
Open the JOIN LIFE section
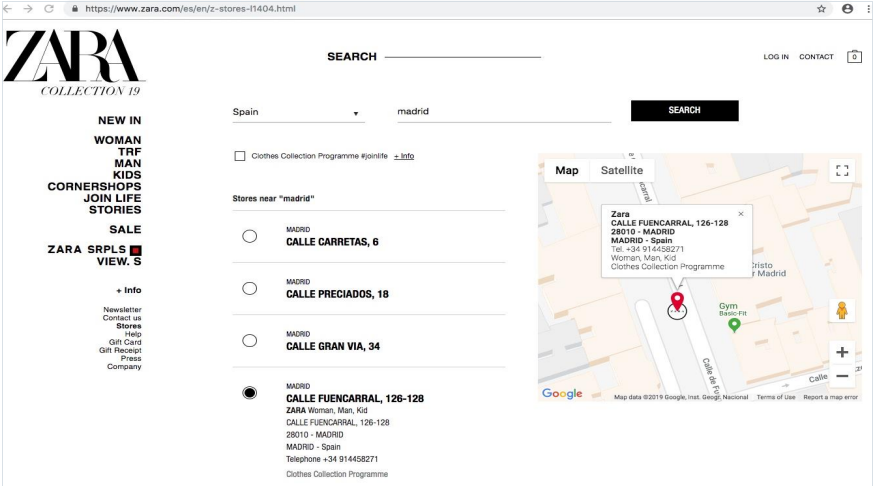112,198
